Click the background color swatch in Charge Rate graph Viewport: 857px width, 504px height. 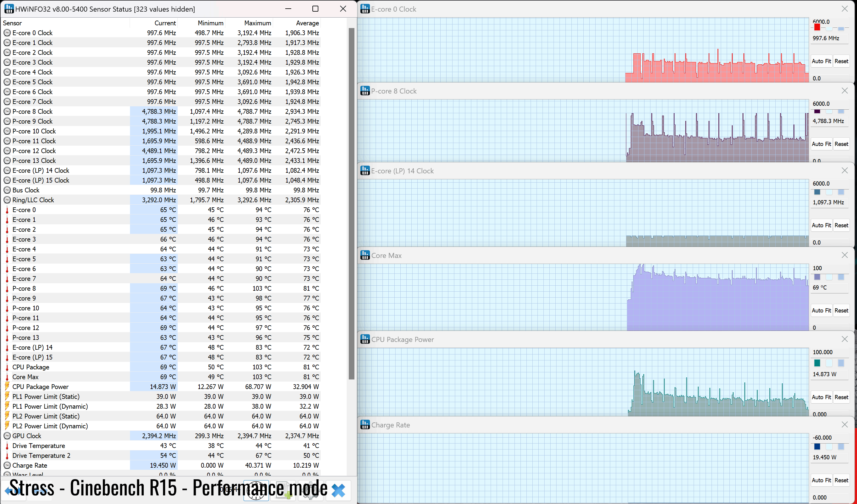point(829,447)
